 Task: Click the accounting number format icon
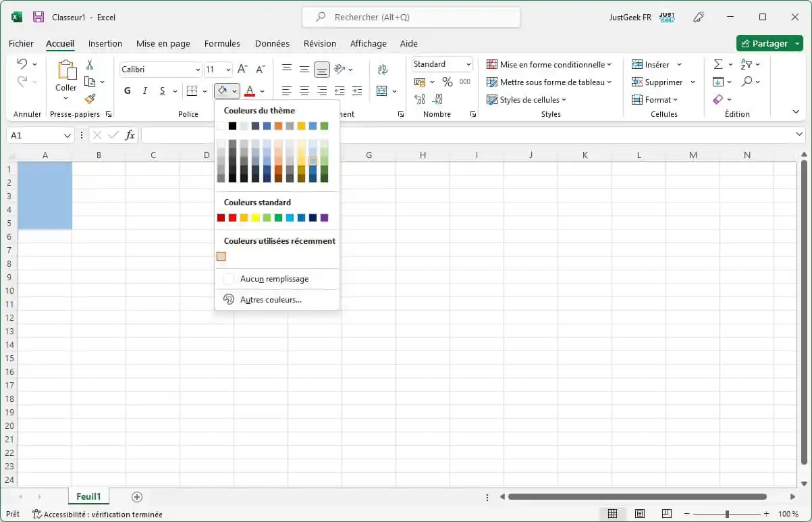pos(419,82)
